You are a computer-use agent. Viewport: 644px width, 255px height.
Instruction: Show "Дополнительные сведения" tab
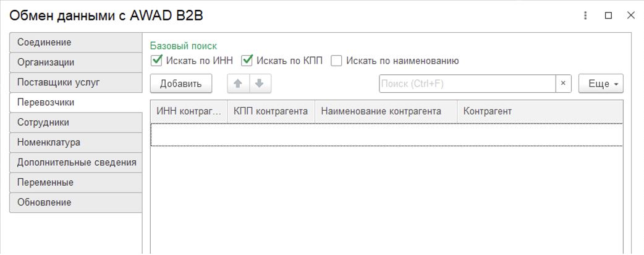[75, 162]
